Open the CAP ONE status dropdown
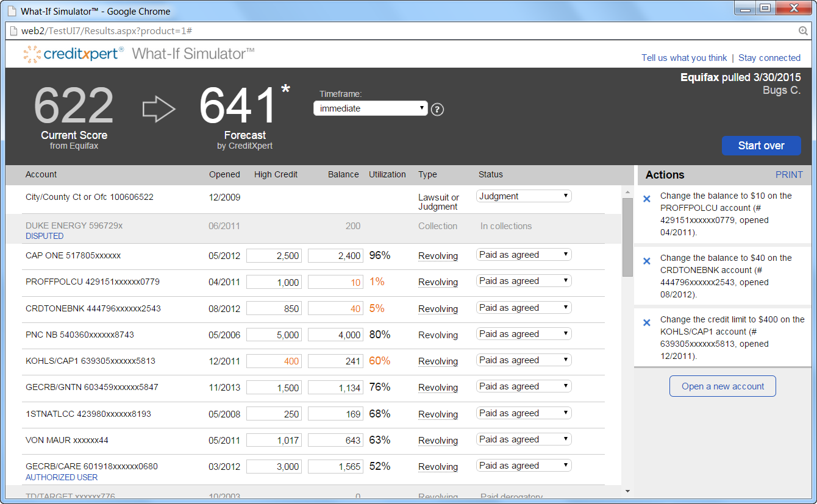This screenshot has height=504, width=817. click(524, 255)
